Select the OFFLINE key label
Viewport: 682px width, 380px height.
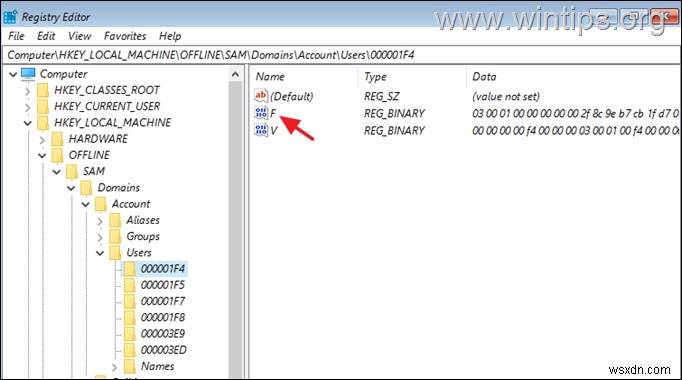[x=89, y=155]
